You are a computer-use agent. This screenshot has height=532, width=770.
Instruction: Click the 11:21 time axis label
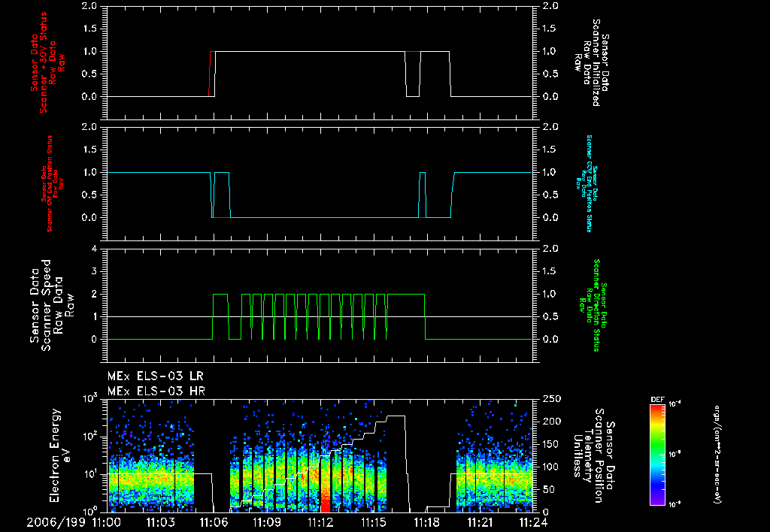click(x=480, y=522)
